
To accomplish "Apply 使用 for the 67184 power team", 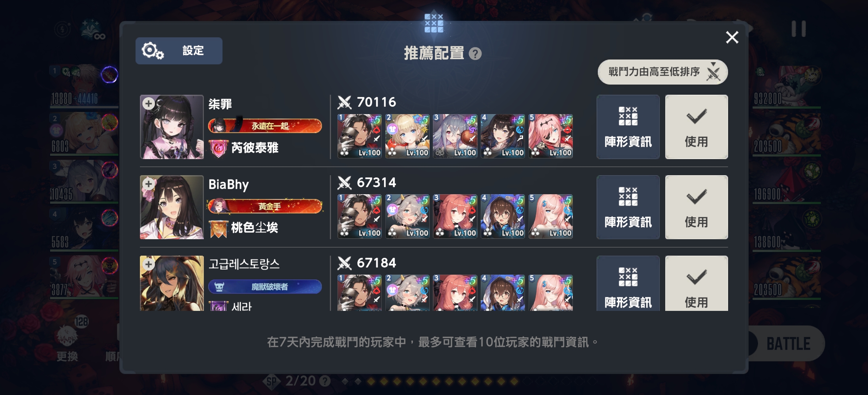I will tap(696, 283).
